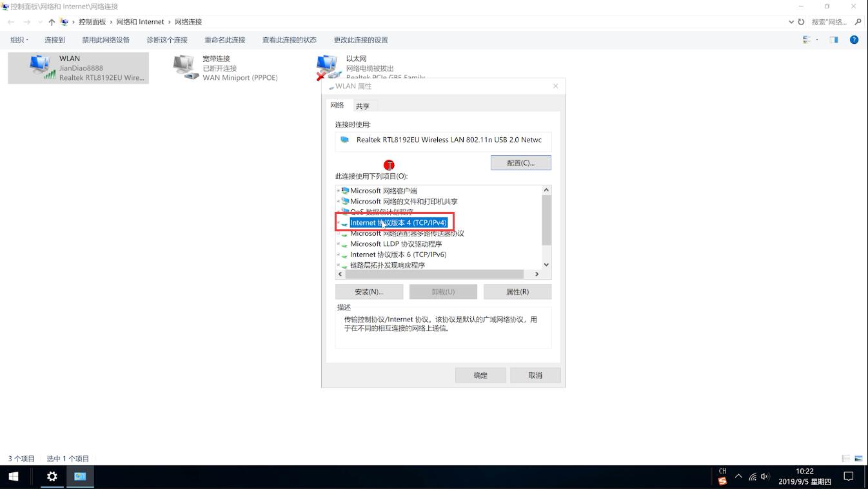
Task: Select the 宽带连接 broadband connection icon
Action: (x=186, y=67)
